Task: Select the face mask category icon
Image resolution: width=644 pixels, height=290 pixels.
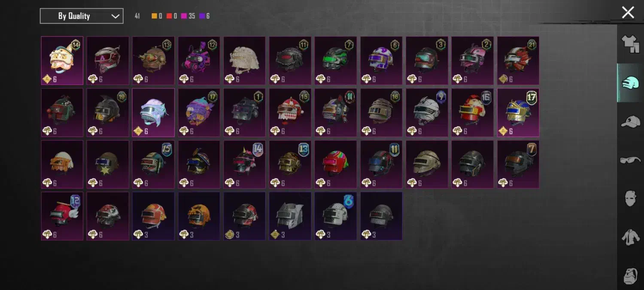Action: pyautogui.click(x=630, y=199)
